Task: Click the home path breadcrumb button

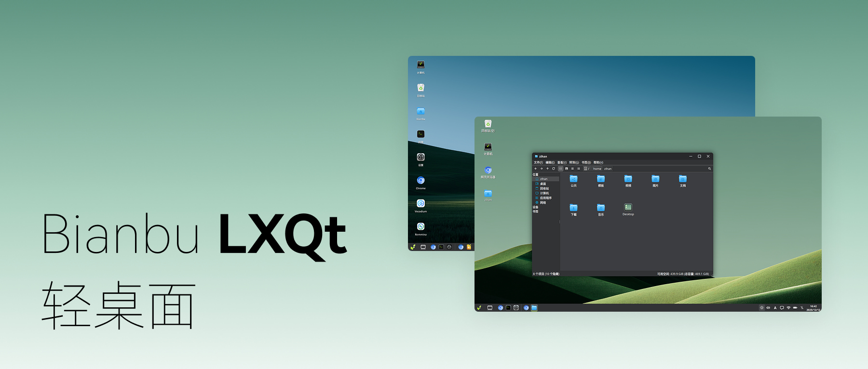Action: (x=597, y=169)
